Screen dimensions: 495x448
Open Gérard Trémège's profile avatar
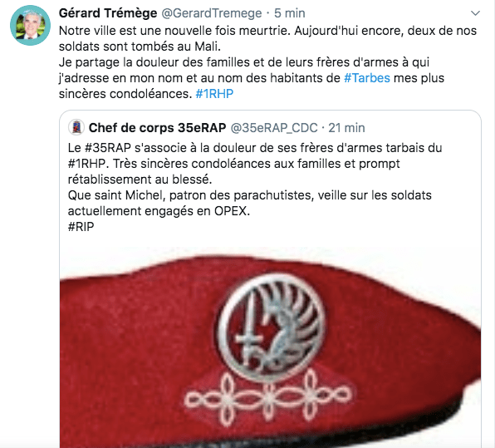[30, 26]
